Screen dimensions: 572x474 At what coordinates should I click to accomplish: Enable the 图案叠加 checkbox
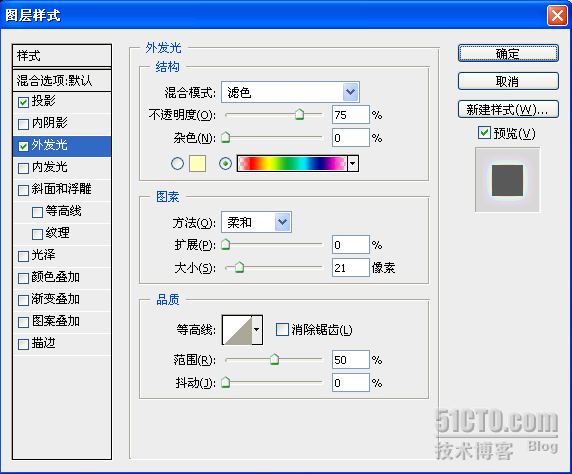[23, 322]
